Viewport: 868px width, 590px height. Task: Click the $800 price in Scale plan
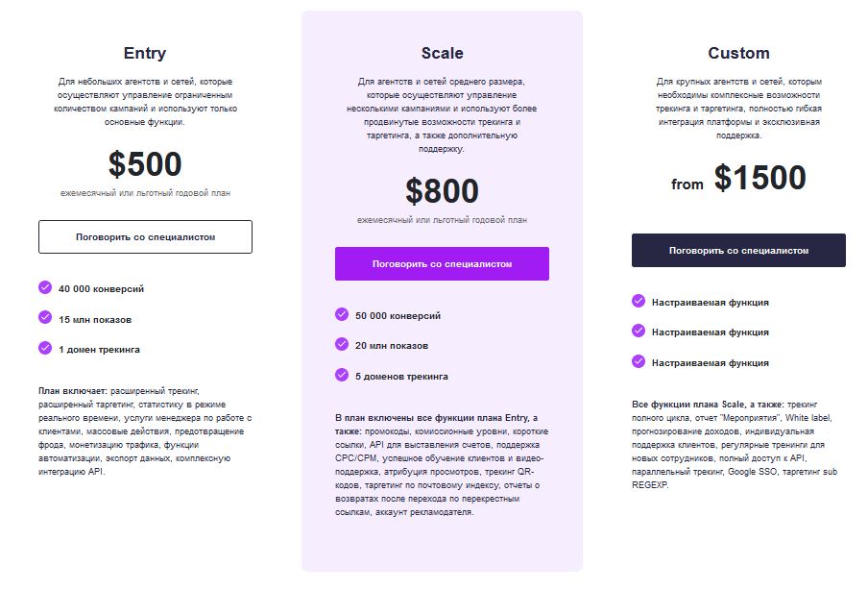pyautogui.click(x=442, y=191)
